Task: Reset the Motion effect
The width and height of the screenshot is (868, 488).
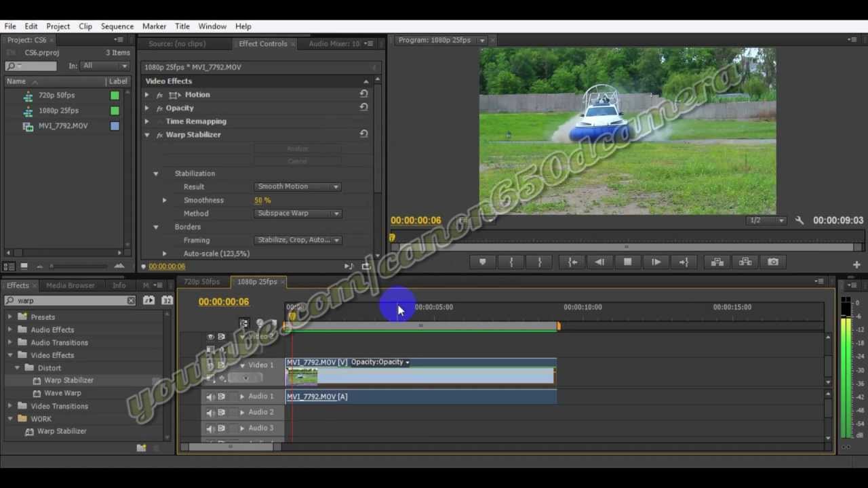Action: click(x=363, y=94)
